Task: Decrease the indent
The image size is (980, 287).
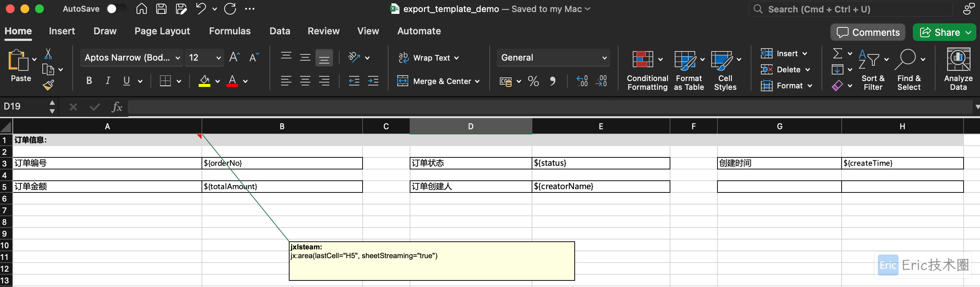Action: [354, 81]
